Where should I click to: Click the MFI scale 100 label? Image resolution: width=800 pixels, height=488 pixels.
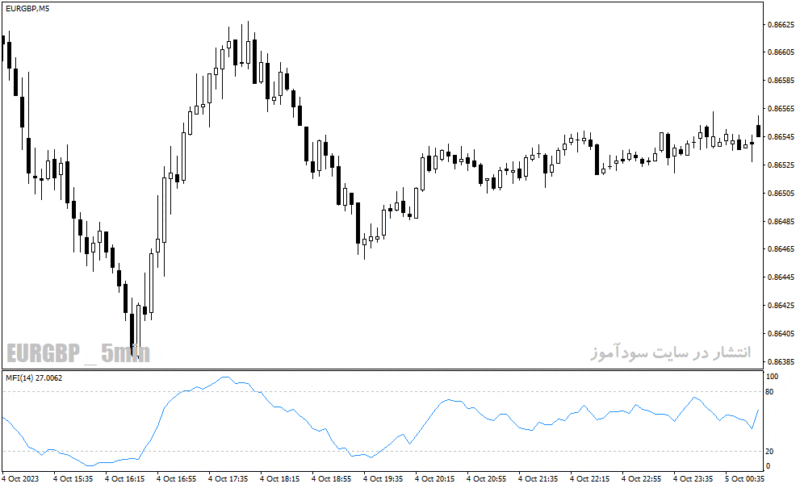[772, 377]
